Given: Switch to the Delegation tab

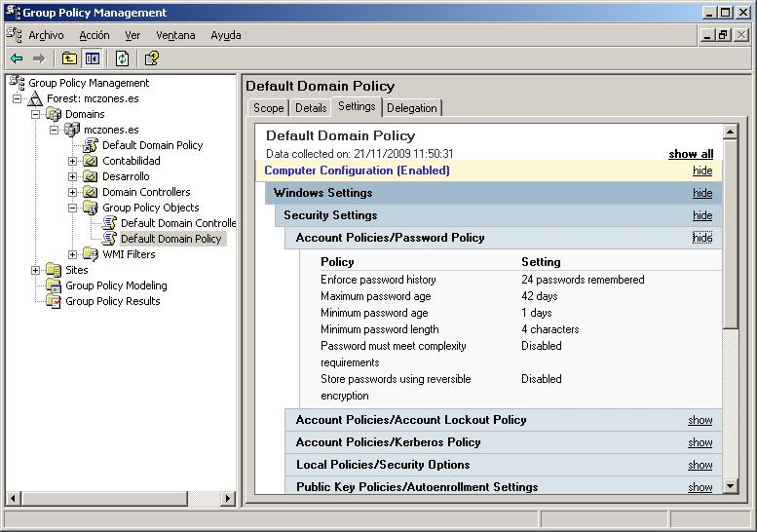Looking at the screenshot, I should 412,107.
